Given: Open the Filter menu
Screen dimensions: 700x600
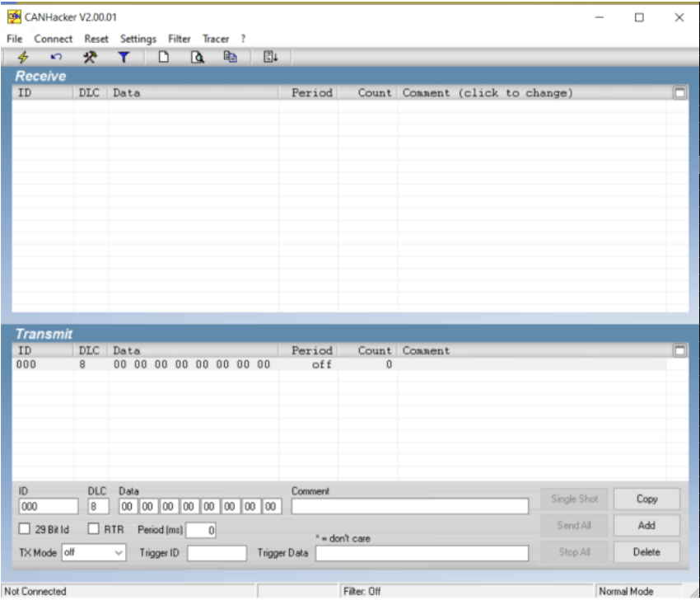Looking at the screenshot, I should (180, 39).
